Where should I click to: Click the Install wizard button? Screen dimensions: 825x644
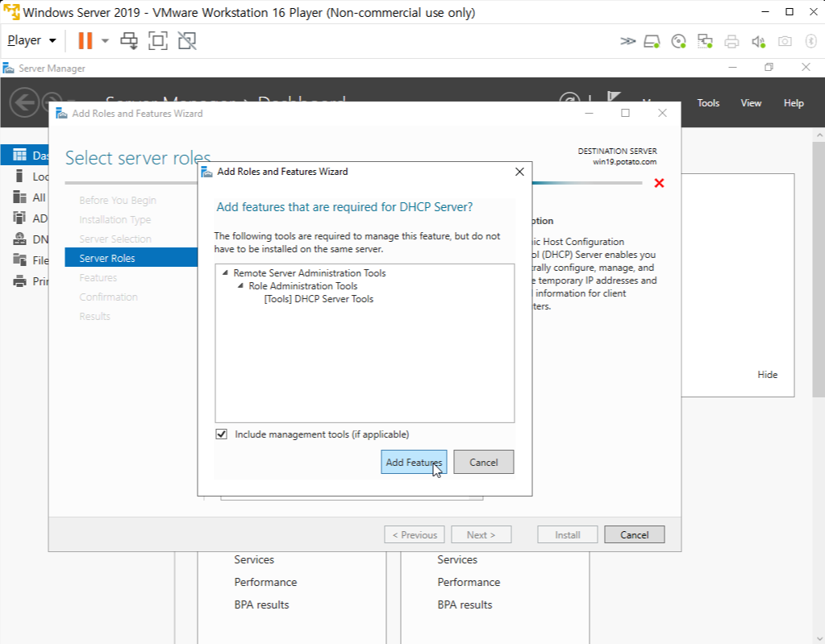pos(567,534)
